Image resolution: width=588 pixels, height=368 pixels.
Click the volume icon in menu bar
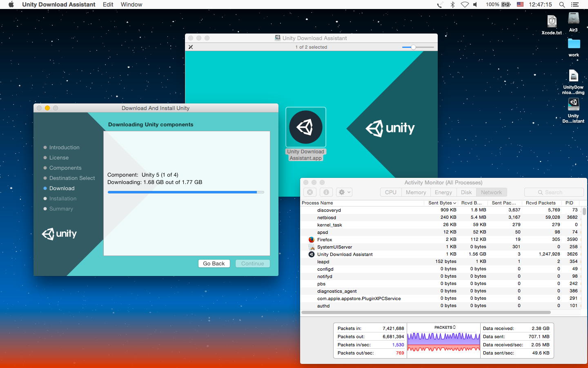[475, 4]
